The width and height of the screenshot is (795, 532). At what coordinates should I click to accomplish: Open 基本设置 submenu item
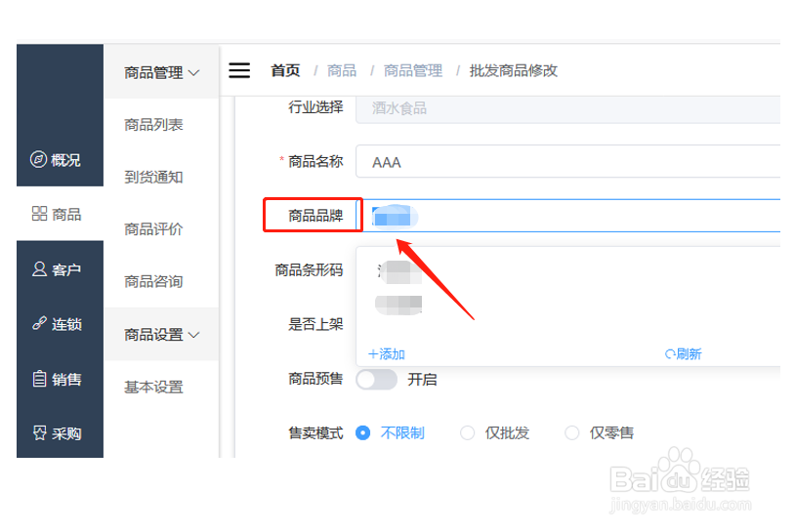point(153,388)
